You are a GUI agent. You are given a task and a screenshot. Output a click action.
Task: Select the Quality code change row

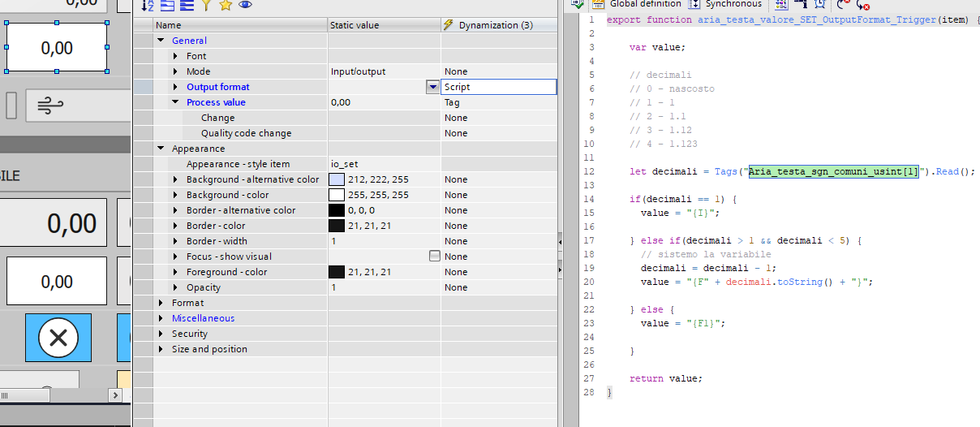point(345,133)
